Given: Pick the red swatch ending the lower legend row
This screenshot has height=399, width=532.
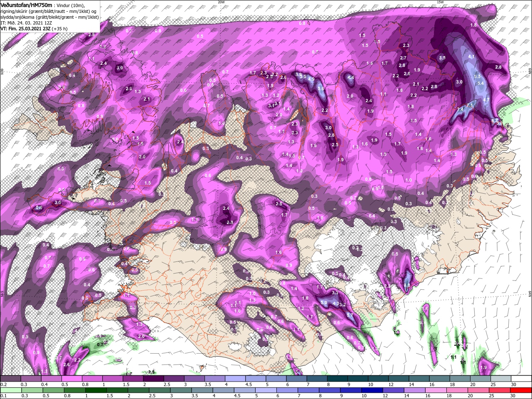Looking at the screenshot, I should click(x=522, y=391).
